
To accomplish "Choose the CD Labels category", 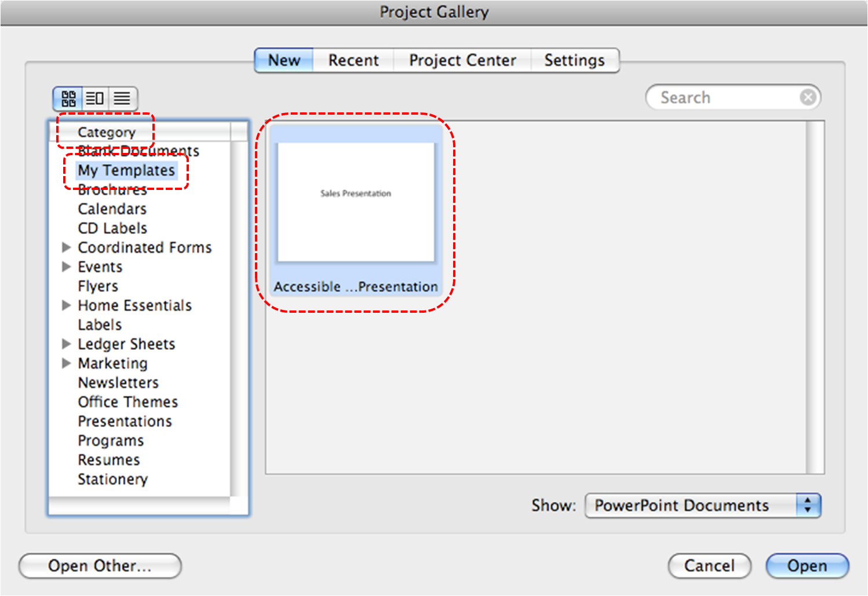I will (x=112, y=228).
